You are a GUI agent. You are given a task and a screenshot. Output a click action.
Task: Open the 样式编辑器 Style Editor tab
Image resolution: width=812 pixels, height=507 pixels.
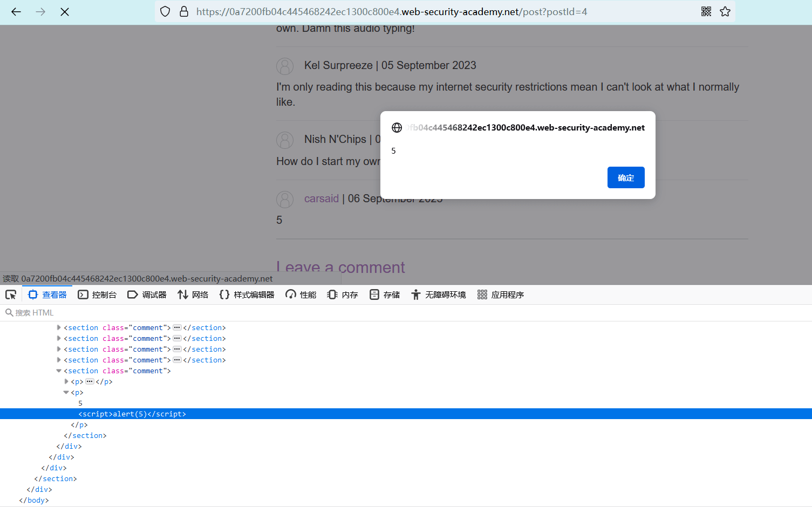[x=247, y=294]
